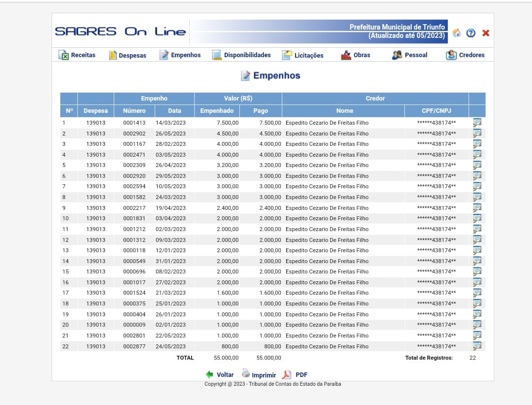
Task: Click the PDF export icon
Action: 286,375
